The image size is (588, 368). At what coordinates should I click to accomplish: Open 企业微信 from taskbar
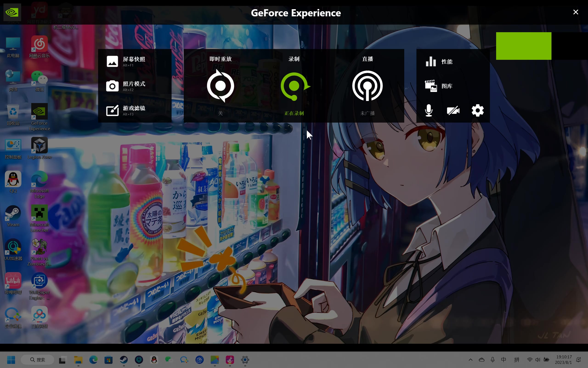184,360
